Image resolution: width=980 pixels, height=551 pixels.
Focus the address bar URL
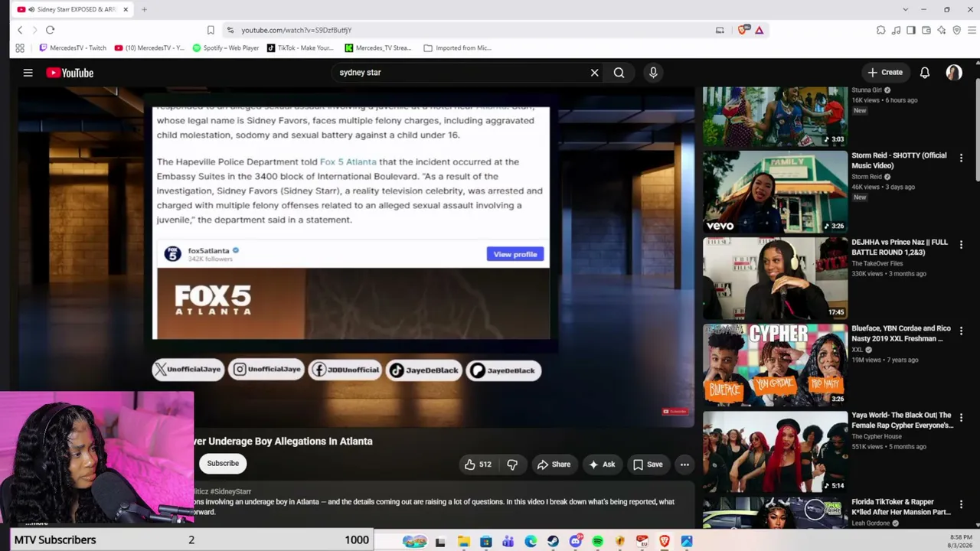(296, 30)
